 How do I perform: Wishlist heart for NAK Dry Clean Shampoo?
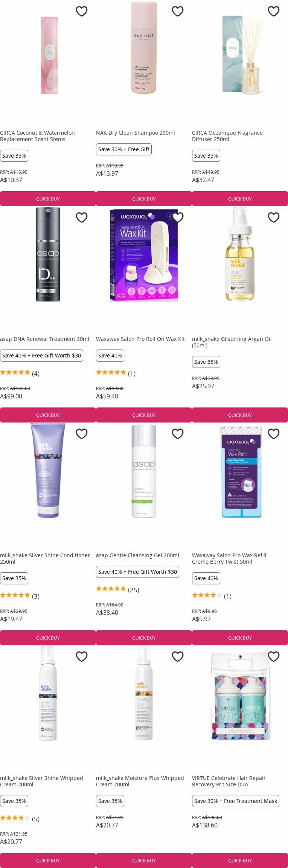tap(178, 11)
